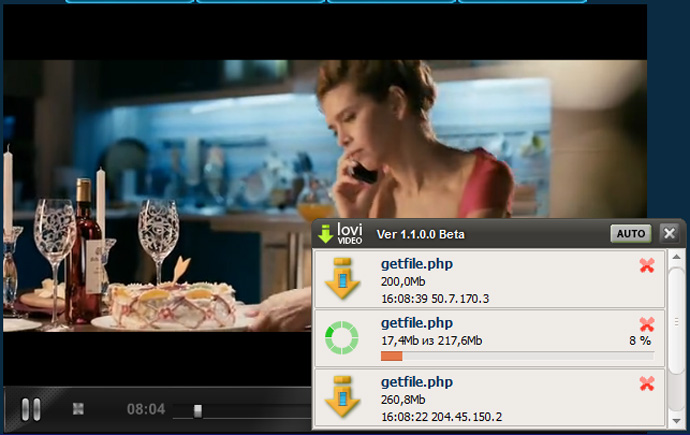Click the download arrow icon for 260,8Mb file
This screenshot has width=690, height=435.
pyautogui.click(x=342, y=397)
